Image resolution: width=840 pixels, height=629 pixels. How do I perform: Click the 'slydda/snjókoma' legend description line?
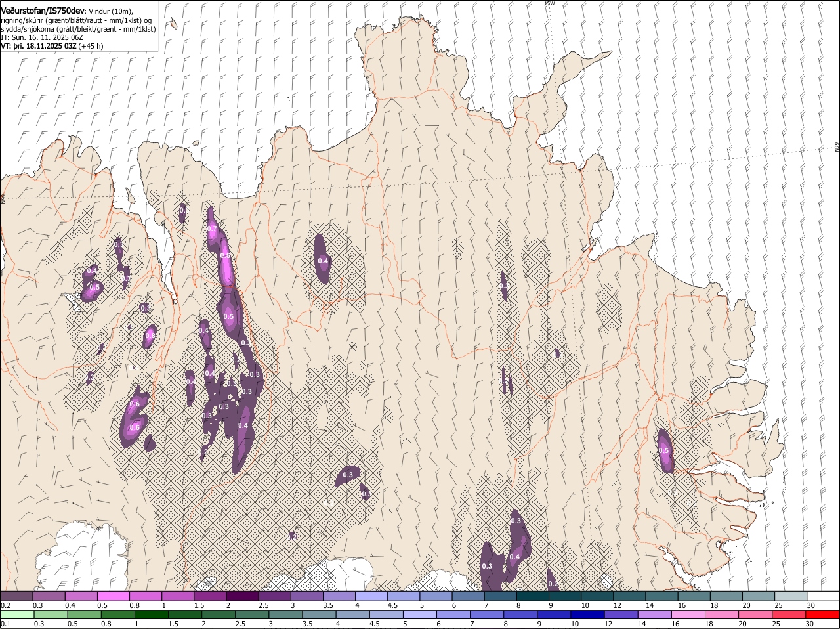[x=78, y=29]
